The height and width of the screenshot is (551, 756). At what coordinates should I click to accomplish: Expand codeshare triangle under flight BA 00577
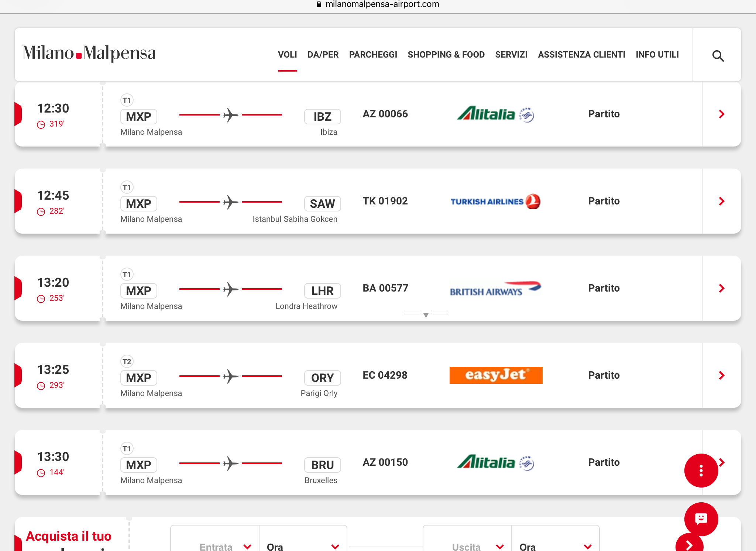pyautogui.click(x=426, y=315)
